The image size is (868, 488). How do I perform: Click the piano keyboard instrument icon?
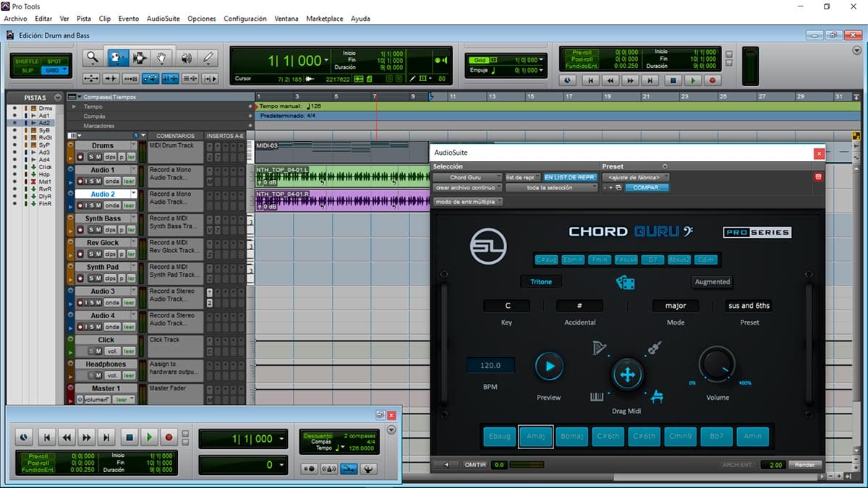click(x=597, y=396)
